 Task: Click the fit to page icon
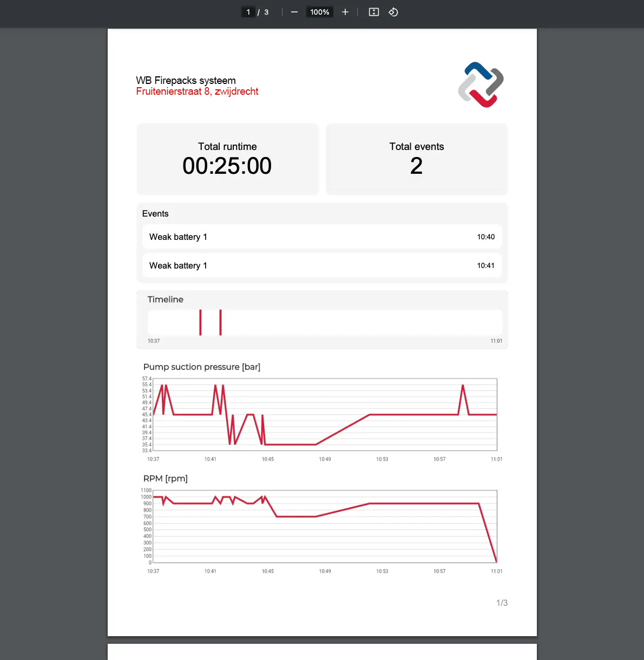374,12
